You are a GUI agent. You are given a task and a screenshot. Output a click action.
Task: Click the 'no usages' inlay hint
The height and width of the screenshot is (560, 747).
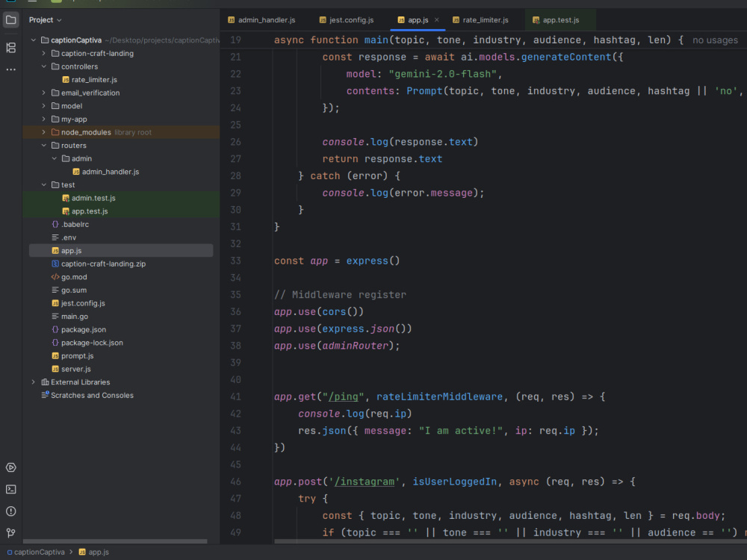click(715, 40)
